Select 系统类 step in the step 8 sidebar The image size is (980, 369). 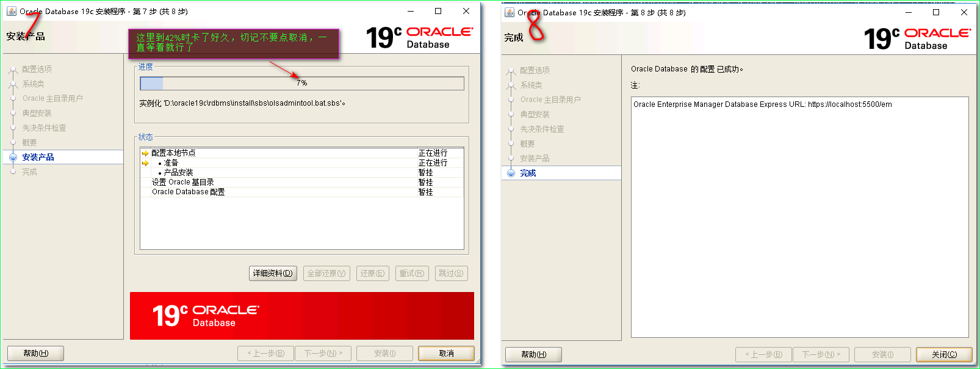click(531, 85)
